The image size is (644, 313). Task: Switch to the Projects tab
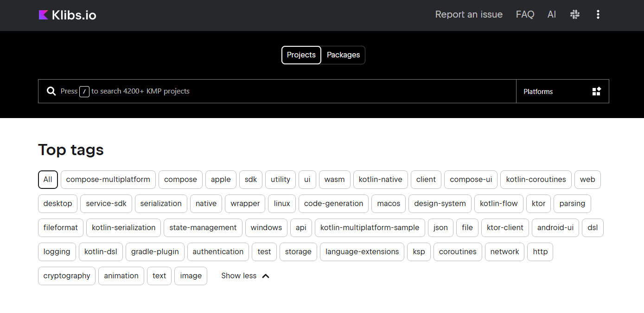(301, 55)
